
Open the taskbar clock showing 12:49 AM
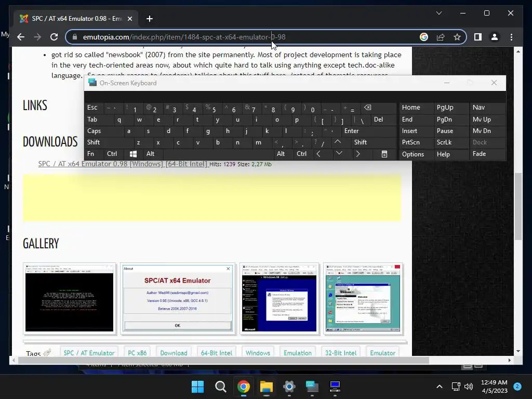494,387
